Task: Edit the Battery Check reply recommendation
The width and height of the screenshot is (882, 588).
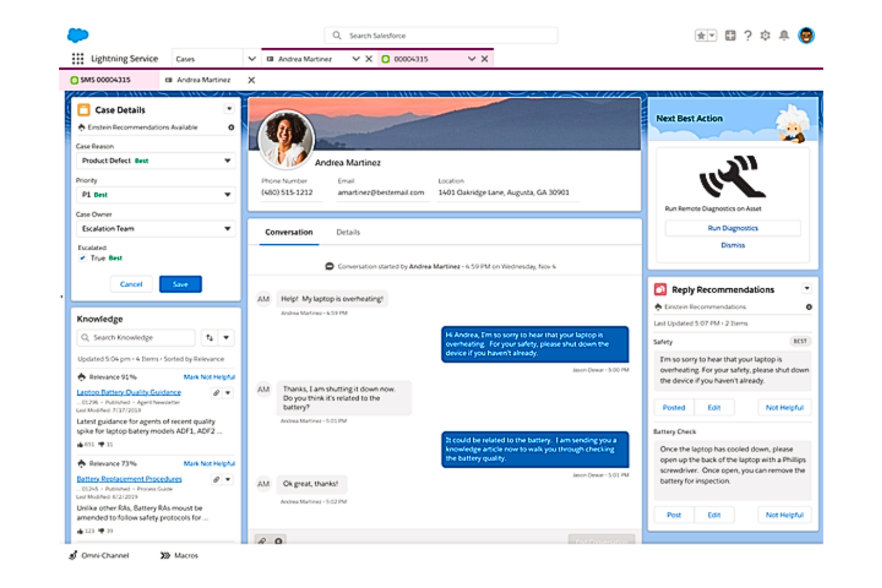Action: tap(714, 515)
